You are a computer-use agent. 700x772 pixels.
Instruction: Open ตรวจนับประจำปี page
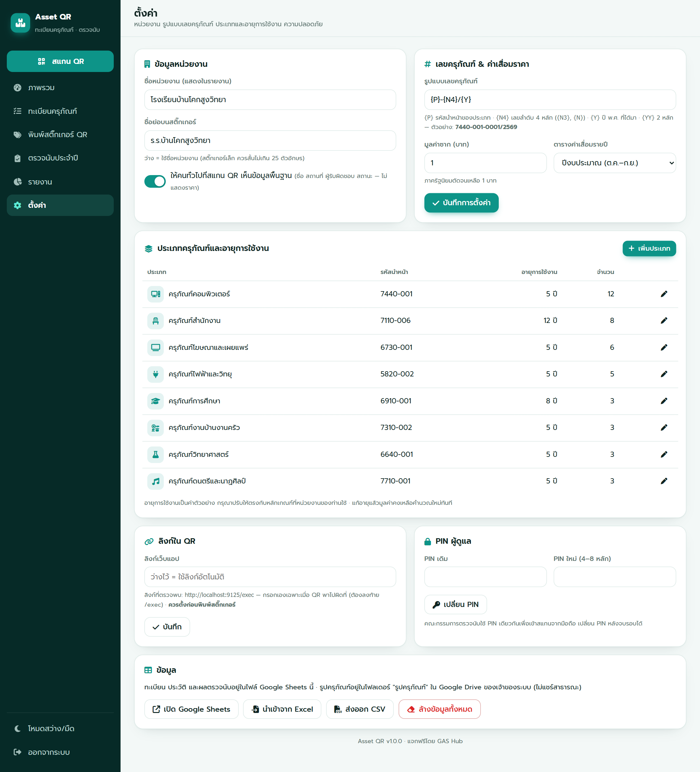coord(60,158)
